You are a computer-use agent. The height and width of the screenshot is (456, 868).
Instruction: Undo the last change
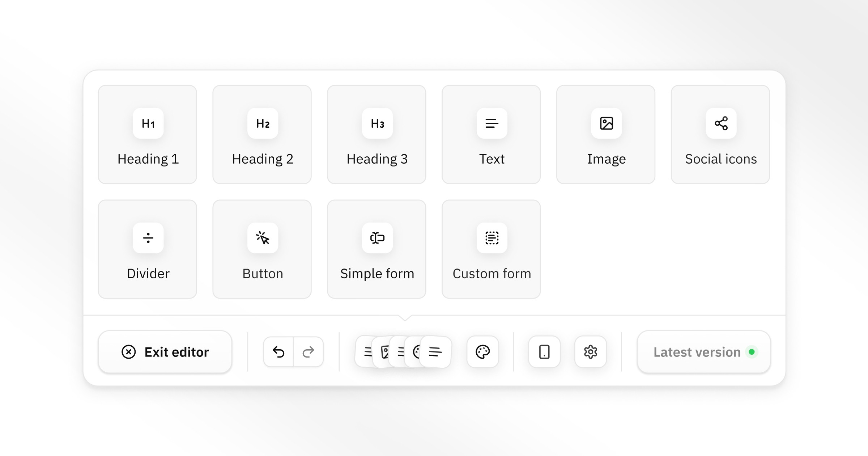pos(278,352)
